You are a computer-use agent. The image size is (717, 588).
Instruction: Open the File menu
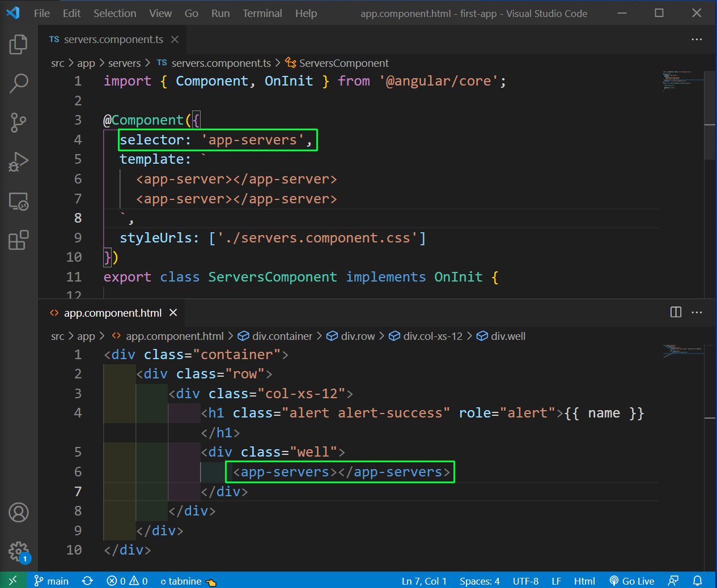(42, 13)
